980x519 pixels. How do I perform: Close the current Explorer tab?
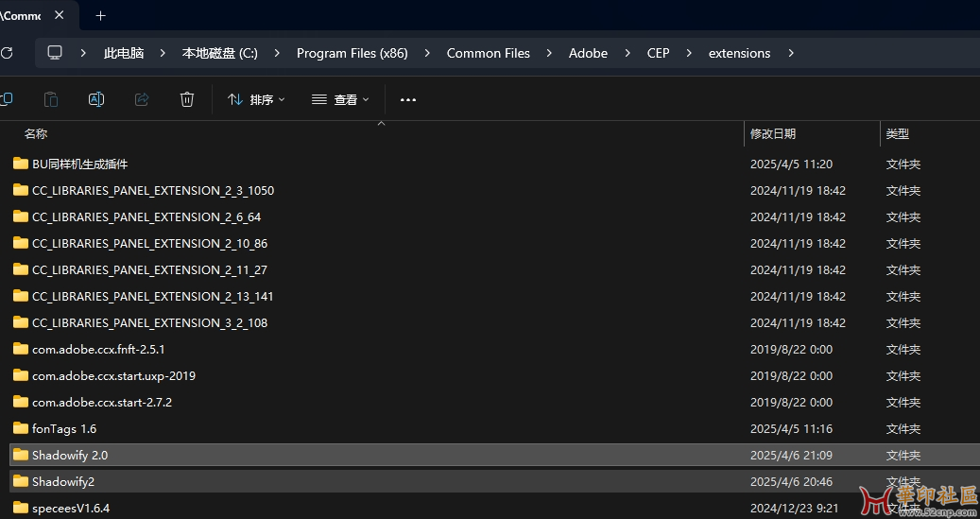[59, 15]
